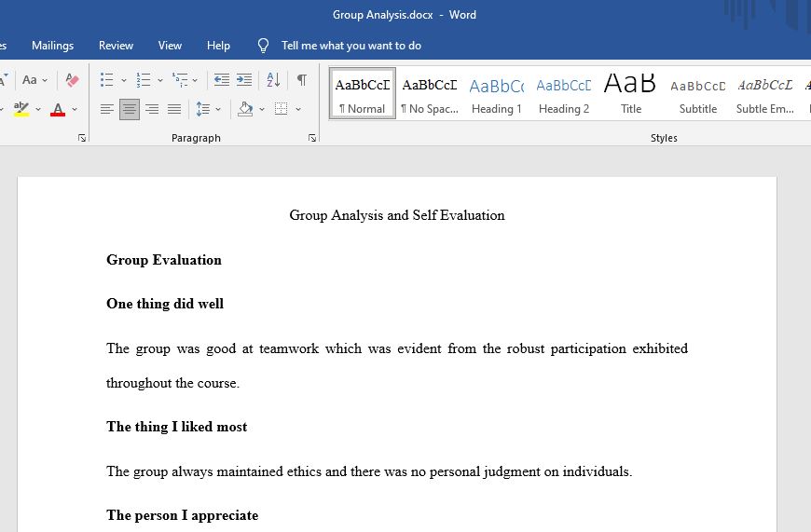The height and width of the screenshot is (532, 811).
Task: Apply the Subtle Emphasis style
Action: (x=765, y=93)
